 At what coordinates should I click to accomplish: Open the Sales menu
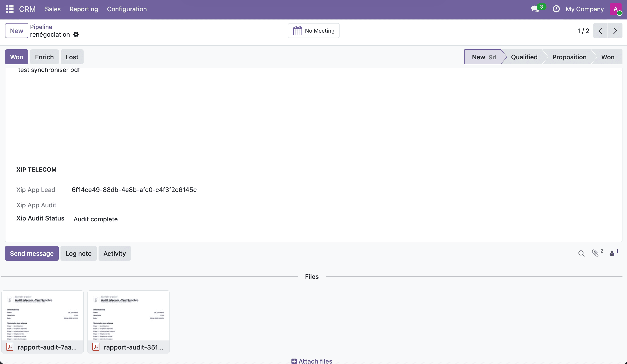point(53,9)
